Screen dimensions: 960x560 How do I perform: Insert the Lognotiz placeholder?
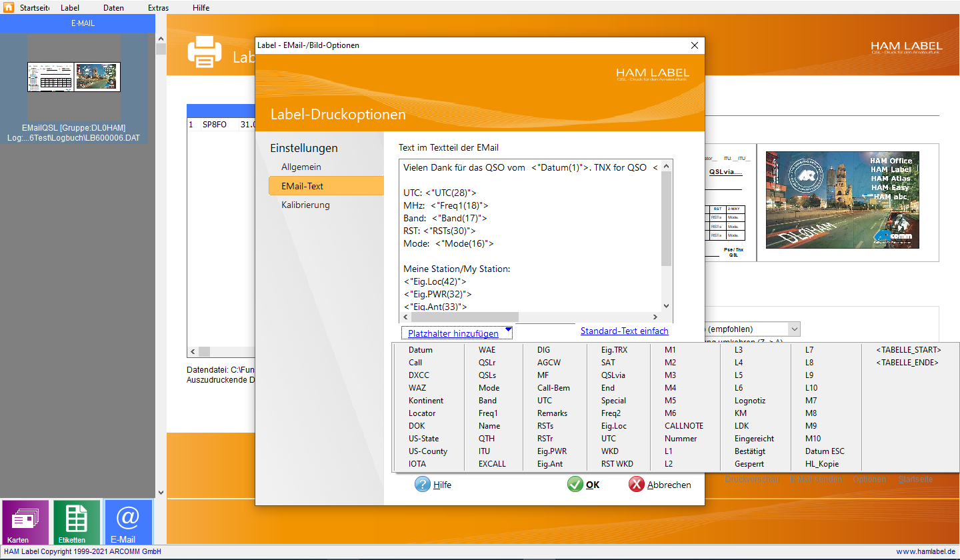(750, 401)
